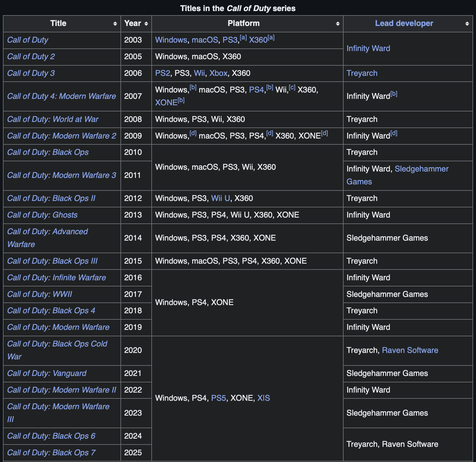Image resolution: width=476 pixels, height=462 pixels.
Task: Sort table by Platform column arrows
Action: pos(338,24)
